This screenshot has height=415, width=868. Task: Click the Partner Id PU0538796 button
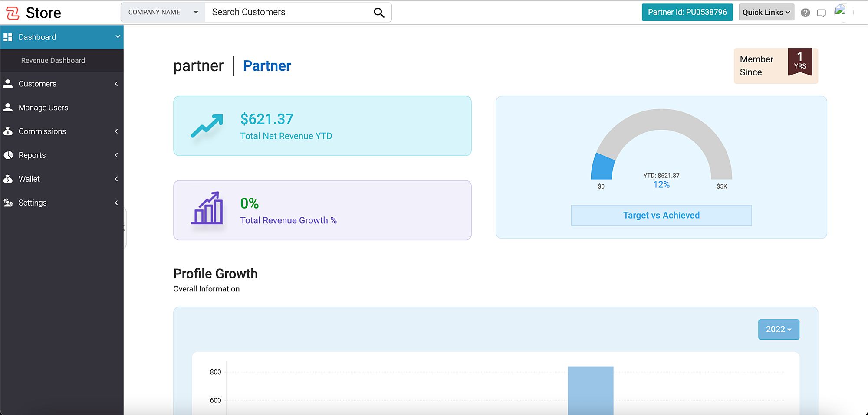coord(687,12)
